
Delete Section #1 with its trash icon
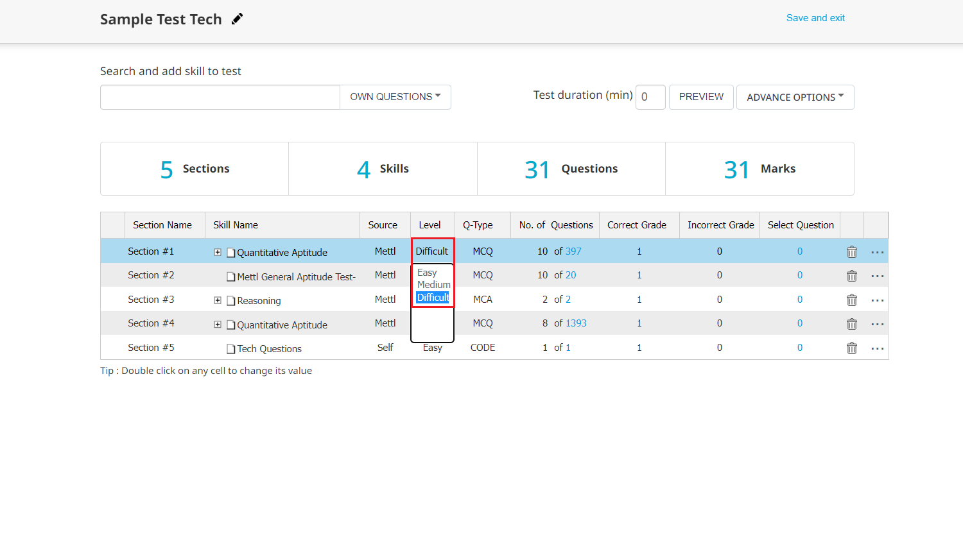click(852, 252)
